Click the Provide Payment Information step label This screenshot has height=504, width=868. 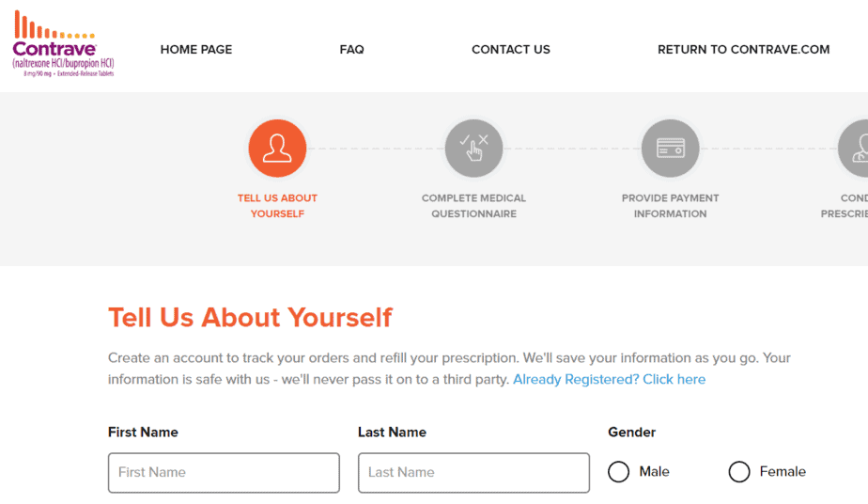[670, 206]
